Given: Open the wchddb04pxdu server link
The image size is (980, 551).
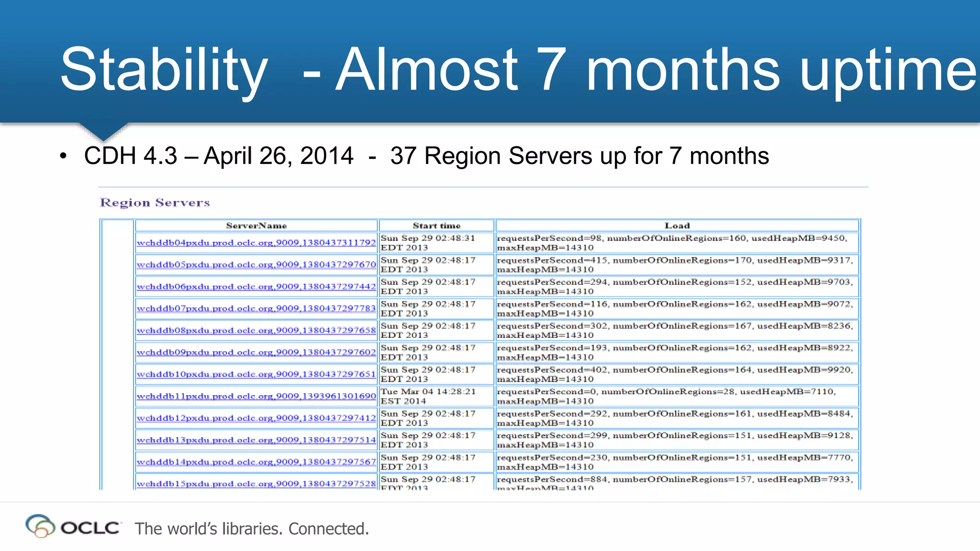Looking at the screenshot, I should (256, 243).
